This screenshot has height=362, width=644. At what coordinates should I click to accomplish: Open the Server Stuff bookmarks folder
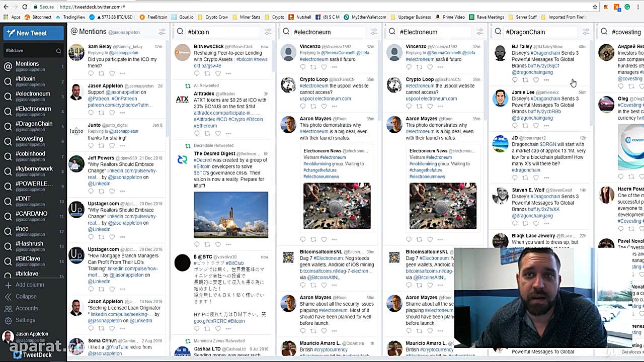coord(523,17)
